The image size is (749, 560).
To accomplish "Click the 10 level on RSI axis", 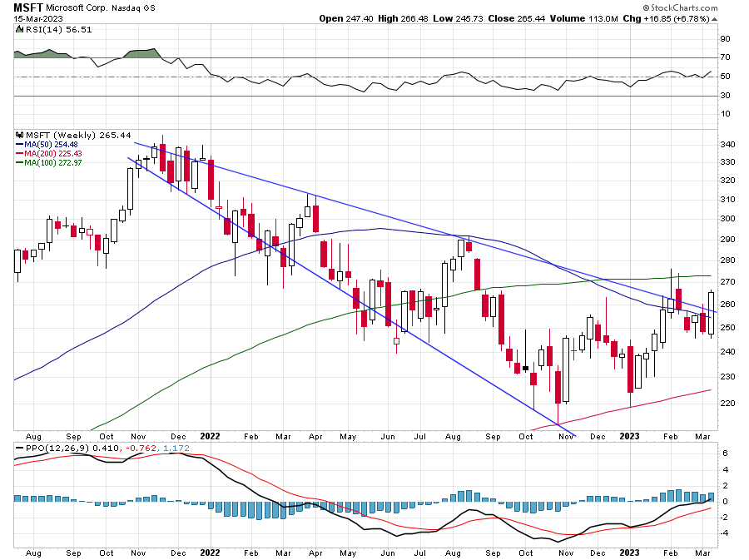I will tap(725, 114).
